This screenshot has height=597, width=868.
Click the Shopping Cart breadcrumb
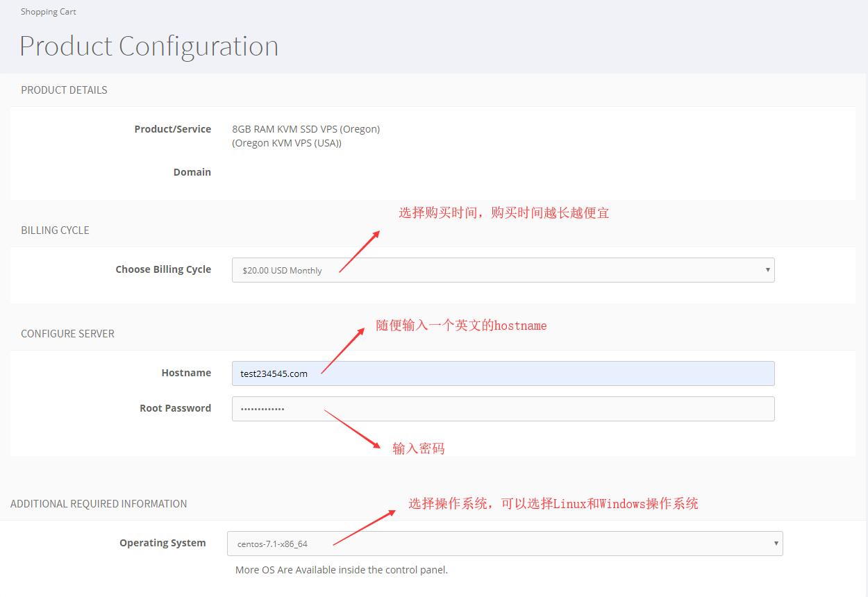(x=49, y=12)
